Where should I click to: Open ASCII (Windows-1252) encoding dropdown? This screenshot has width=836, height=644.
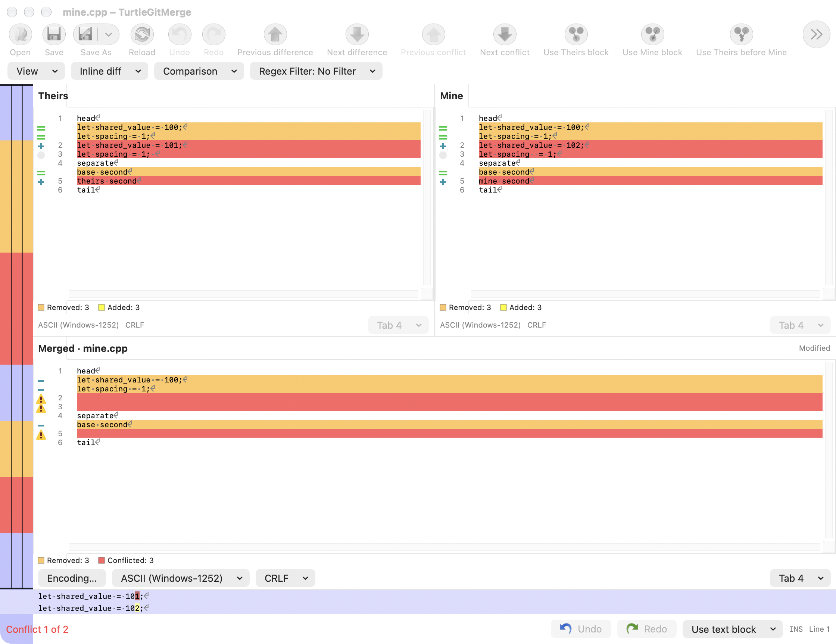(181, 578)
